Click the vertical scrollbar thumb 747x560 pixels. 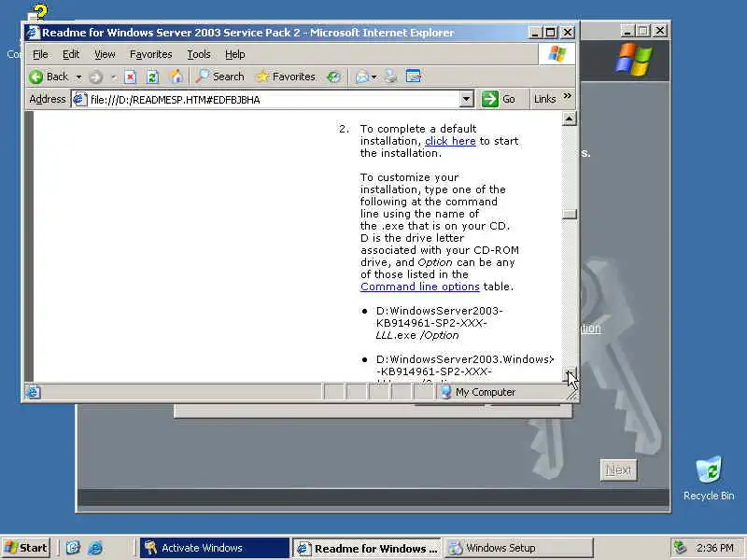(570, 214)
